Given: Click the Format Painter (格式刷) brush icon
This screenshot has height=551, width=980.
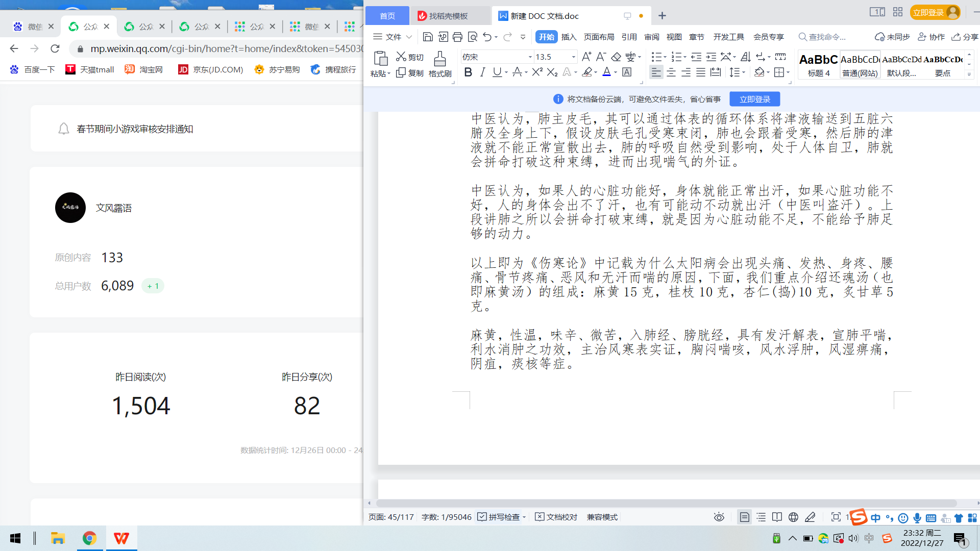Looking at the screenshot, I should point(439,59).
